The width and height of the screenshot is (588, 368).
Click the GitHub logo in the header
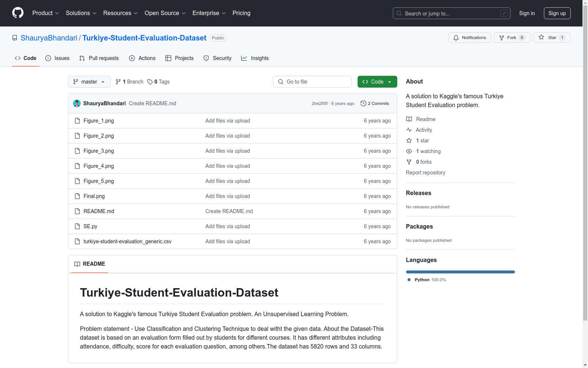click(18, 13)
